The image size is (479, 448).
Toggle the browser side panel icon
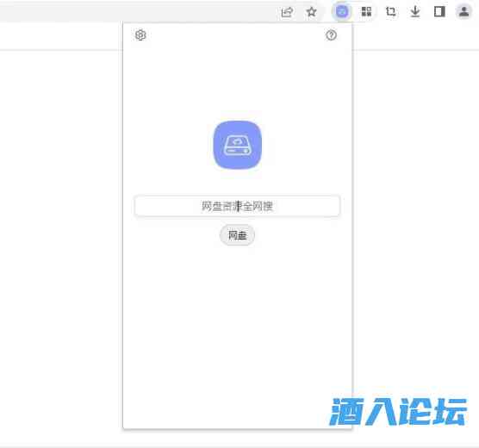pyautogui.click(x=439, y=11)
